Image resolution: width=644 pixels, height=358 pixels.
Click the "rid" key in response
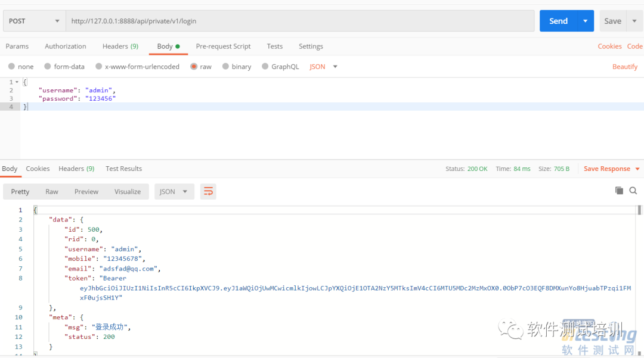[x=74, y=239]
